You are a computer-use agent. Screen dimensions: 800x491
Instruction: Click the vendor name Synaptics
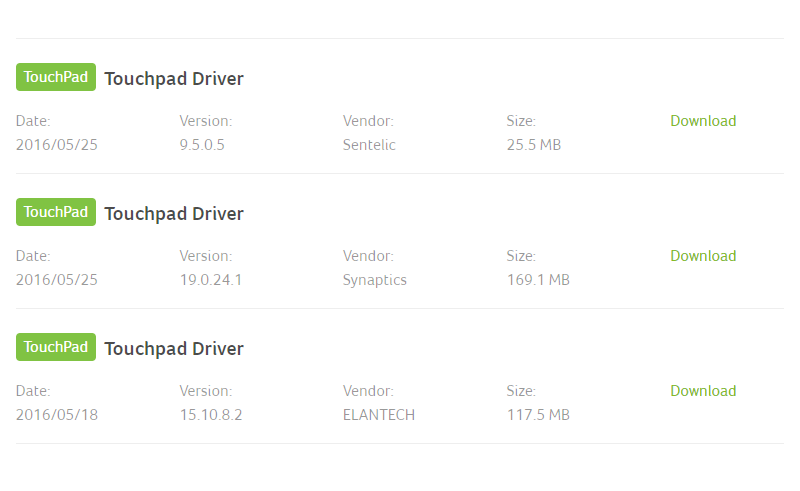tap(374, 280)
